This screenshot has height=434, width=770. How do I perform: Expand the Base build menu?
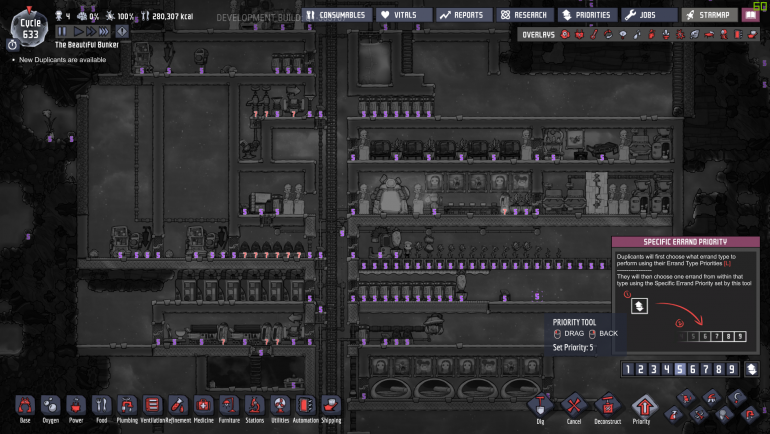(x=25, y=409)
